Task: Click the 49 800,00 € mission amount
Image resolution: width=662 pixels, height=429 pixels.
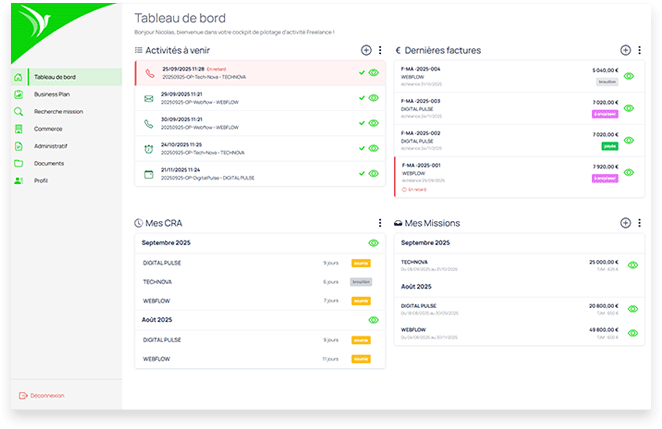Action: (604, 330)
